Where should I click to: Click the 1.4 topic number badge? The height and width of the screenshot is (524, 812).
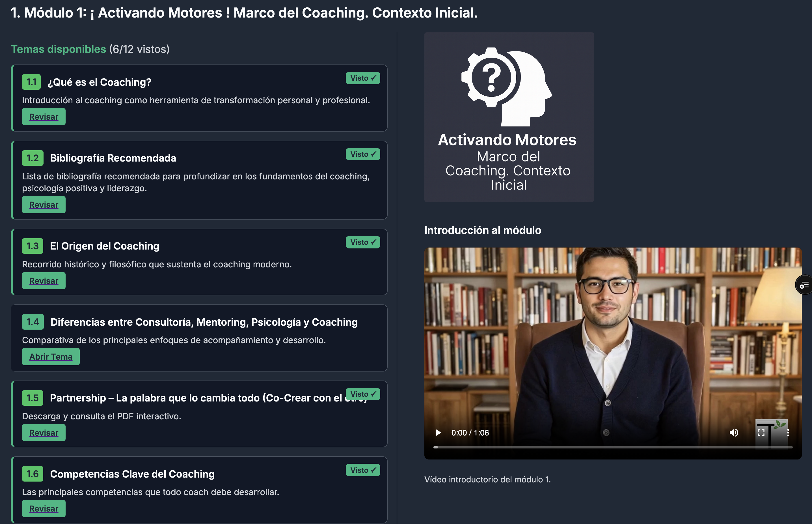33,322
